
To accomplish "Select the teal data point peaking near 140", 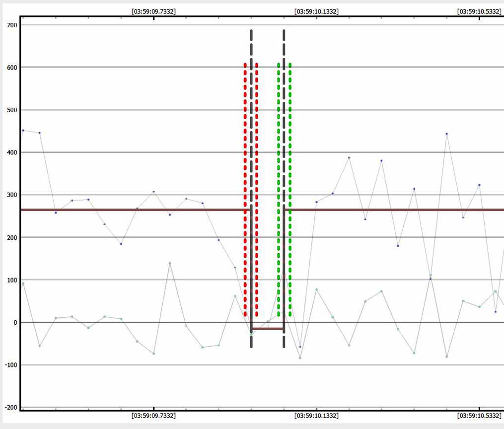I will [170, 263].
